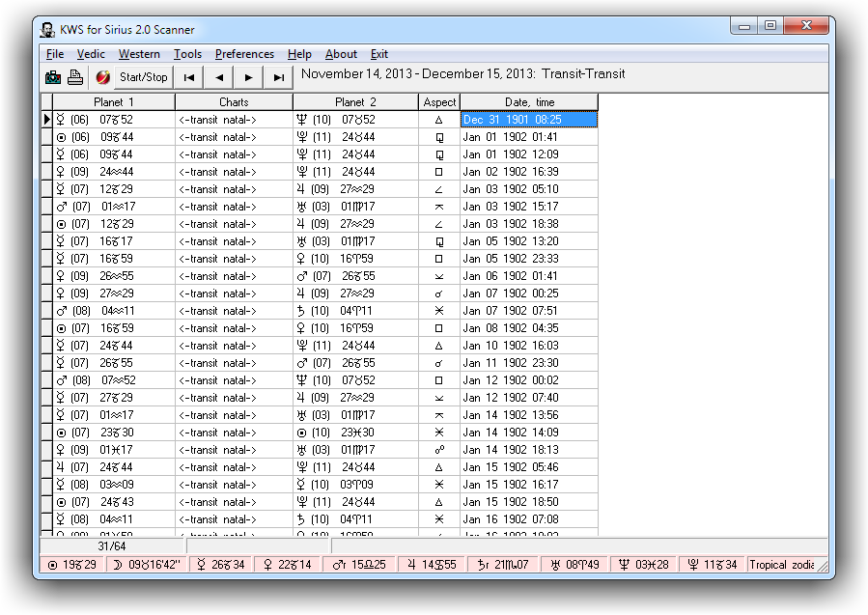Select the Jan 05 1902 23:33 cell
The height and width of the screenshot is (615, 868).
(529, 259)
